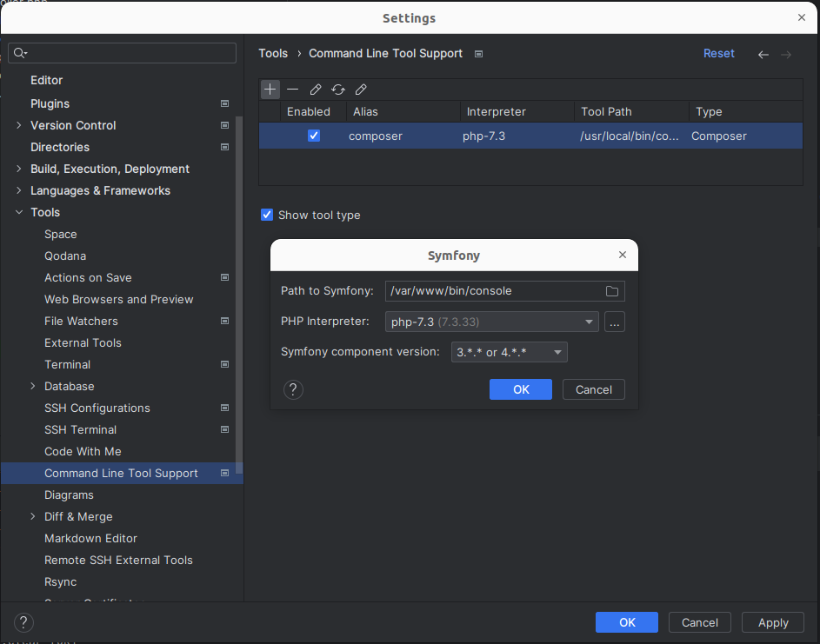Viewport: 820px width, 644px height.
Task: Apply the settings changes
Action: pos(773,622)
